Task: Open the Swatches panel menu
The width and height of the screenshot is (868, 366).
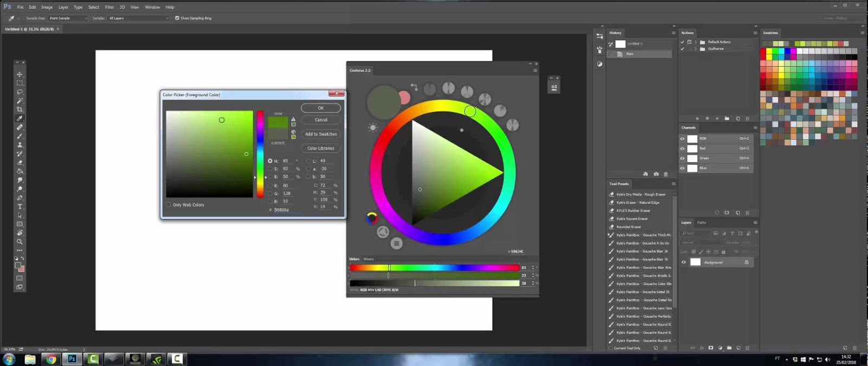Action: [863, 33]
